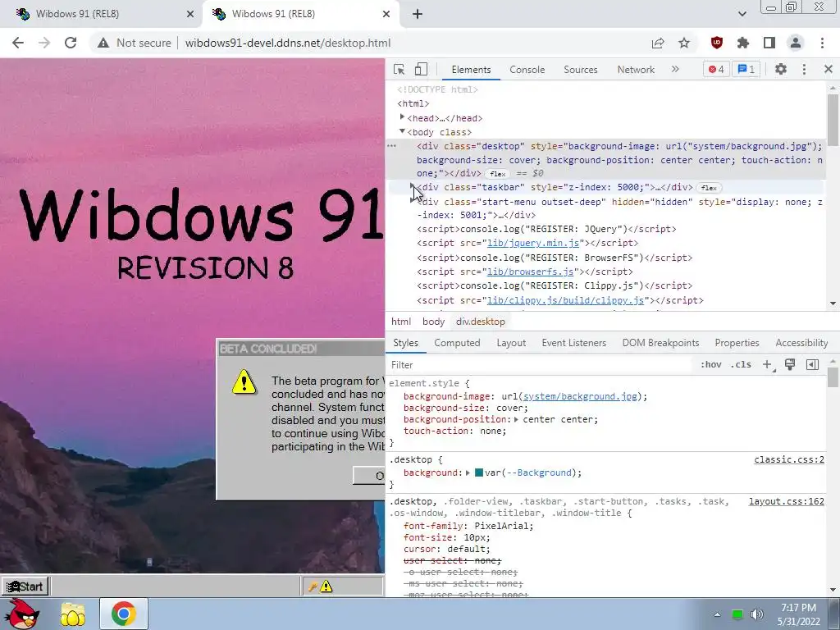Image resolution: width=840 pixels, height=630 pixels.
Task: Open DevTools settings gear
Action: coord(781,69)
